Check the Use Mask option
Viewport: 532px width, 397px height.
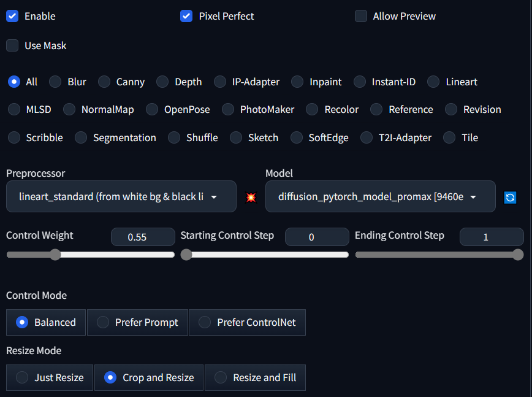[12, 45]
